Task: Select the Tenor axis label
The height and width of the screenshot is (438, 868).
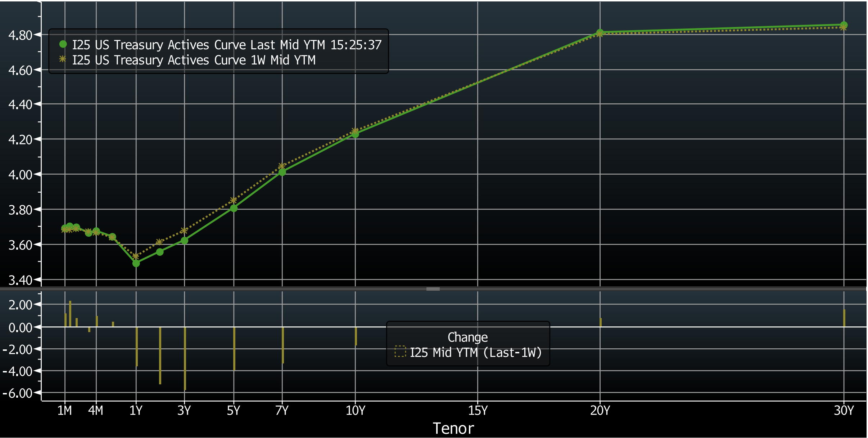Action: click(x=454, y=429)
